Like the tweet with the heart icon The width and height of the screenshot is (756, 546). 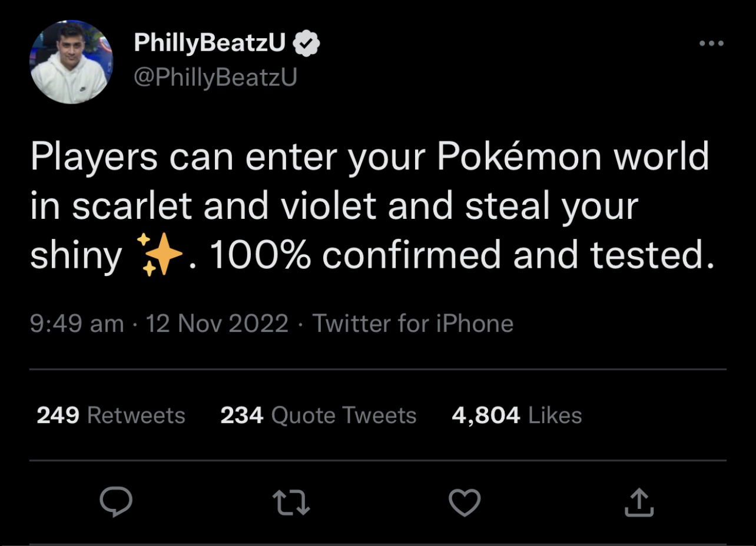tap(465, 503)
